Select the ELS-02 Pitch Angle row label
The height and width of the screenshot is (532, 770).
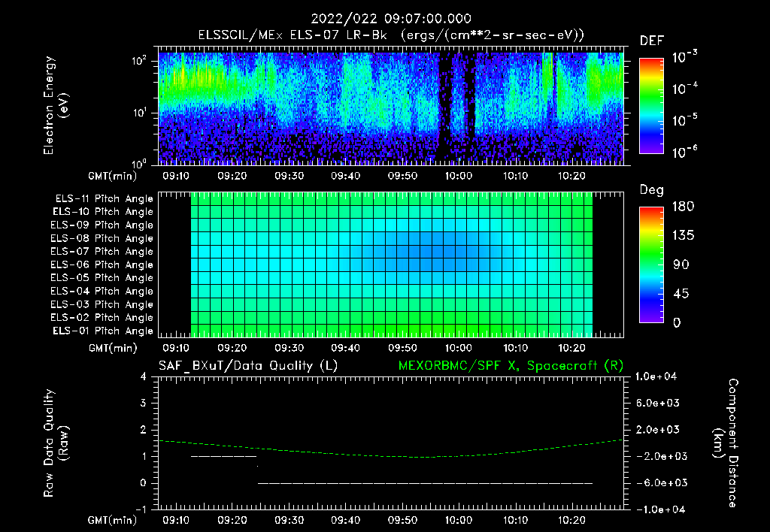click(102, 318)
